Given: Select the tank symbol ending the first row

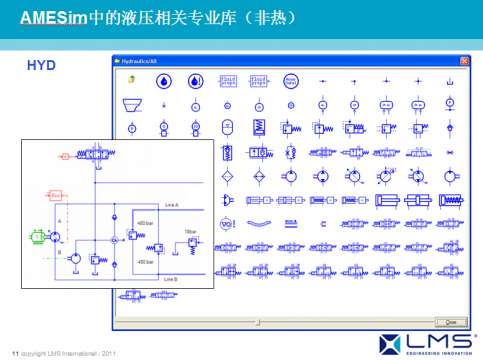Looking at the screenshot, I should pos(450,81).
